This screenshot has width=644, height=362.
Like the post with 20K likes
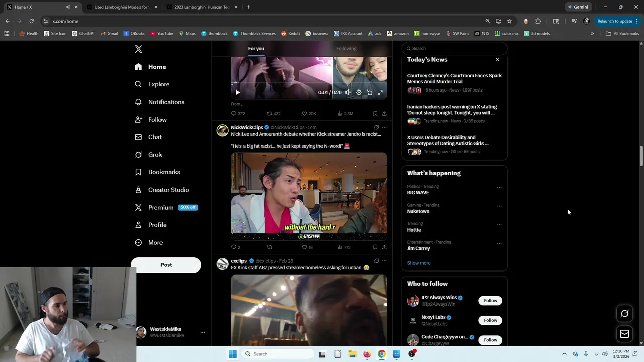[x=309, y=114]
